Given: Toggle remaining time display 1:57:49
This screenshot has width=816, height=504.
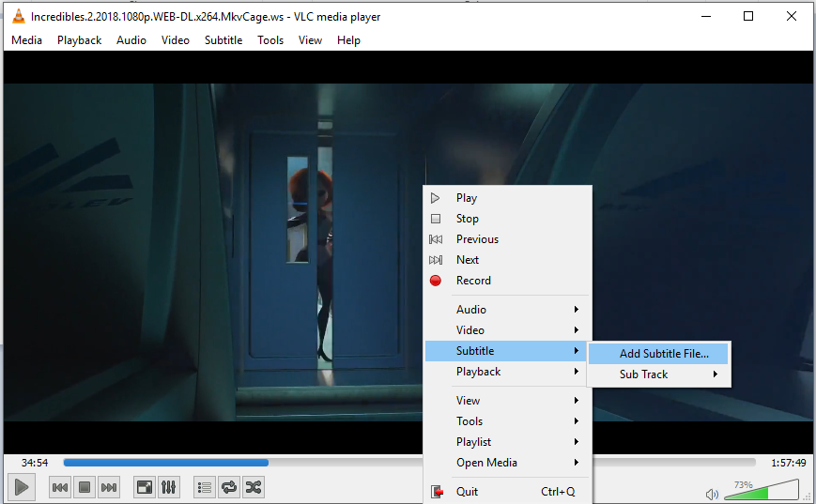Looking at the screenshot, I should click(x=789, y=463).
